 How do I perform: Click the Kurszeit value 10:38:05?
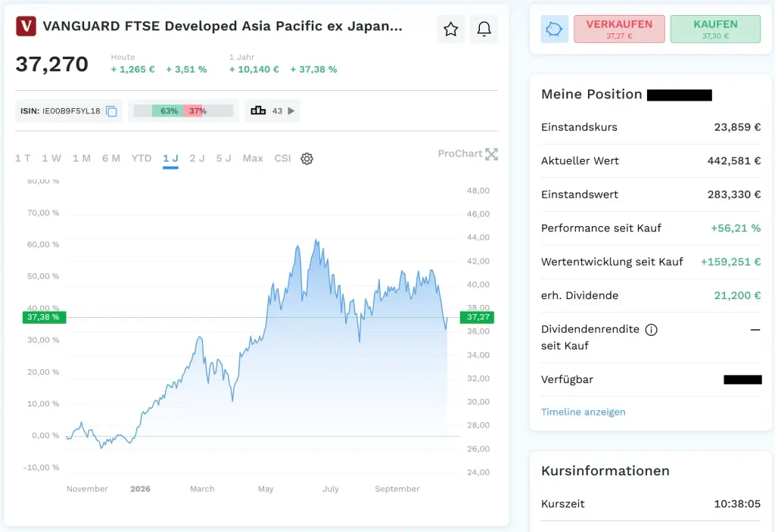pyautogui.click(x=737, y=504)
